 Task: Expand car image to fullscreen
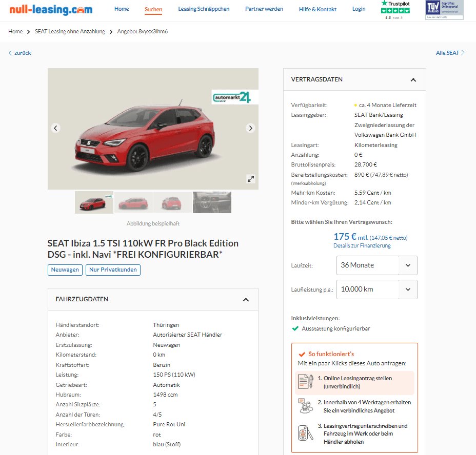click(250, 179)
